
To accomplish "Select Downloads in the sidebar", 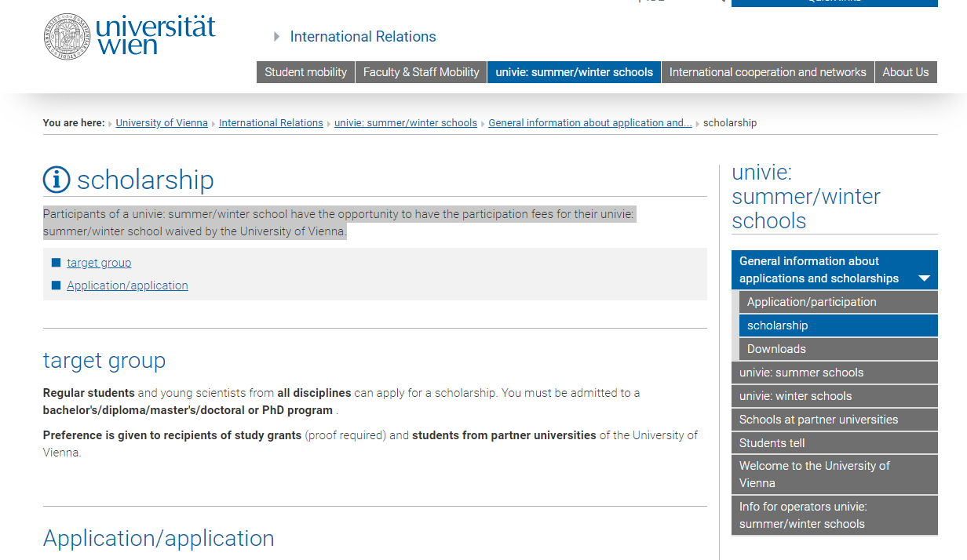I will tap(776, 349).
